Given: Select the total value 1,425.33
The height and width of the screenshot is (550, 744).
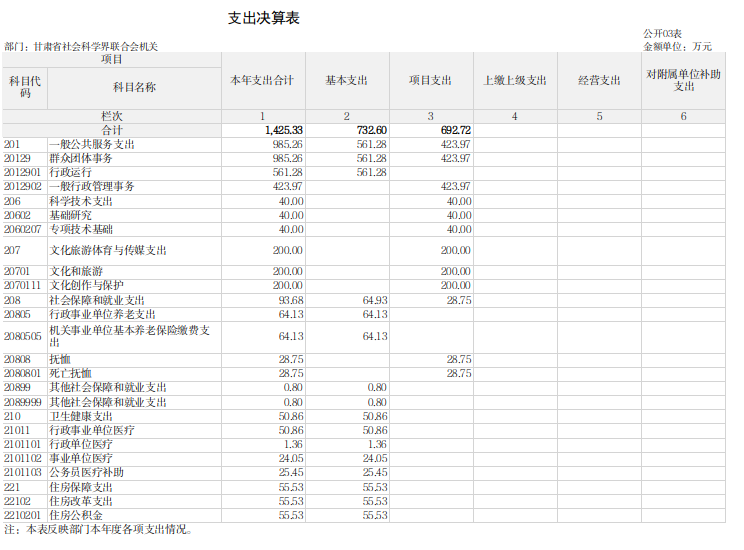Looking at the screenshot, I should click(284, 130).
